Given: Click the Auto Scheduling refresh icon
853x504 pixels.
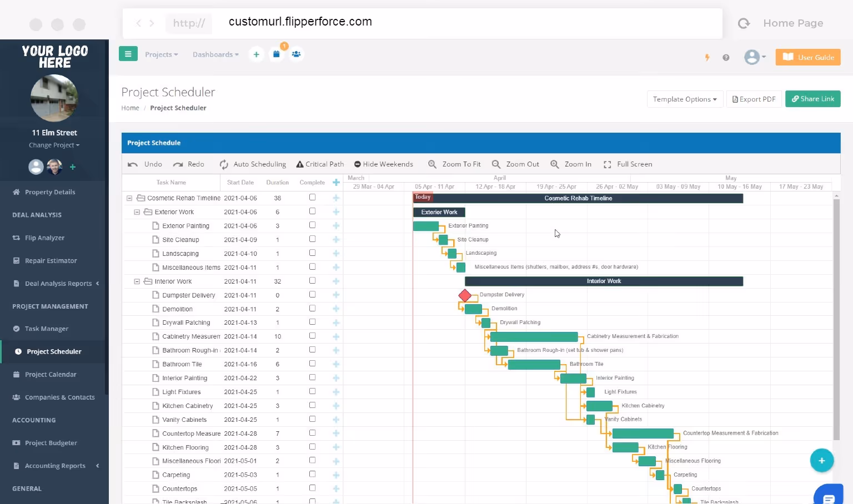Looking at the screenshot, I should coord(224,164).
